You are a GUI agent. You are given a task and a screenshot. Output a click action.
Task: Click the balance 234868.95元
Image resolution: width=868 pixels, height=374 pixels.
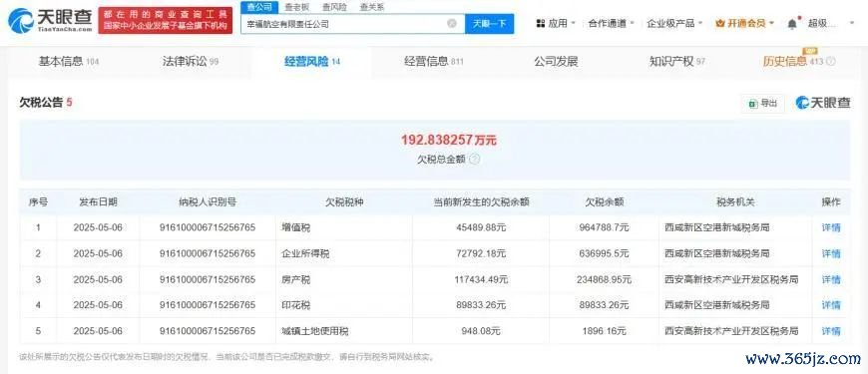[x=605, y=279]
